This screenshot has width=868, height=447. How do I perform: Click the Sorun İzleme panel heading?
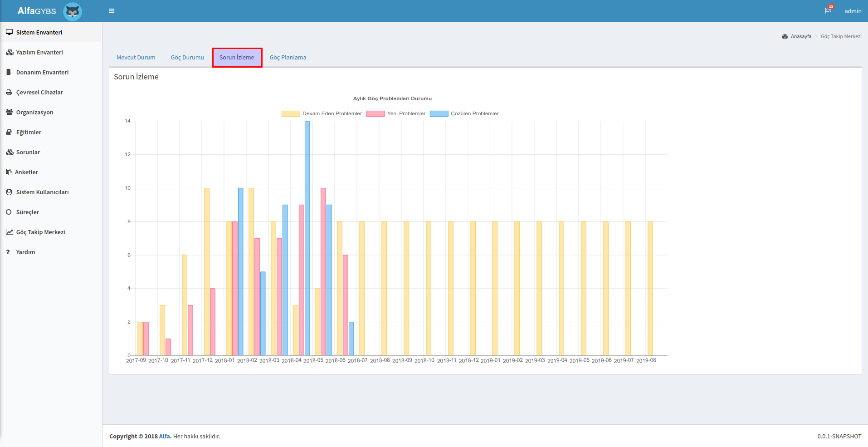[x=136, y=77]
